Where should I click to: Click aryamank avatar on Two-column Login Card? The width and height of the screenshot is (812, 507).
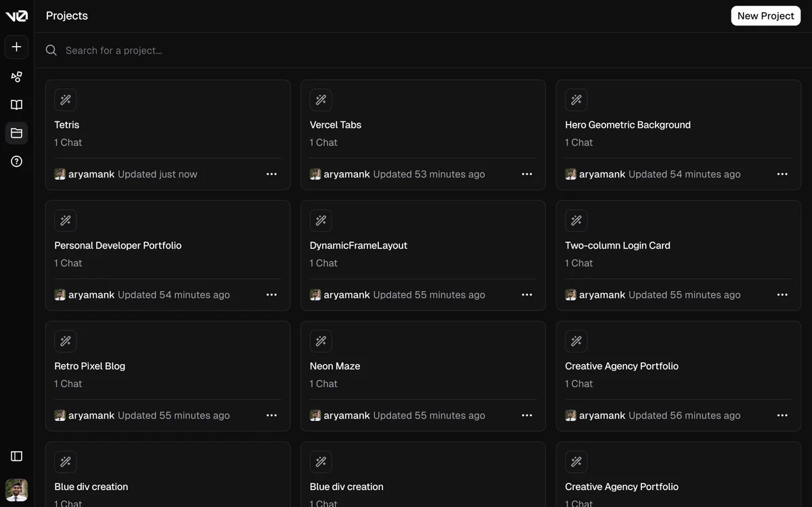570,294
